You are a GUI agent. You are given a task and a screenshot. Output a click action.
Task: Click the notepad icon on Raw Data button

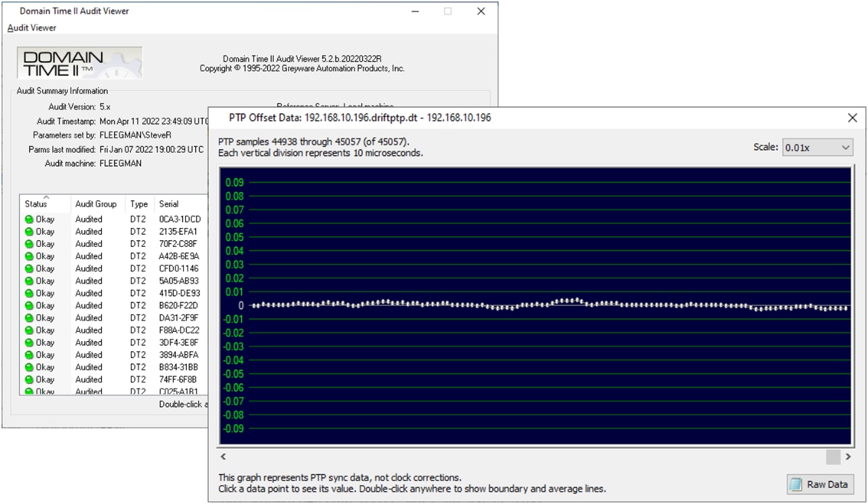coord(797,484)
